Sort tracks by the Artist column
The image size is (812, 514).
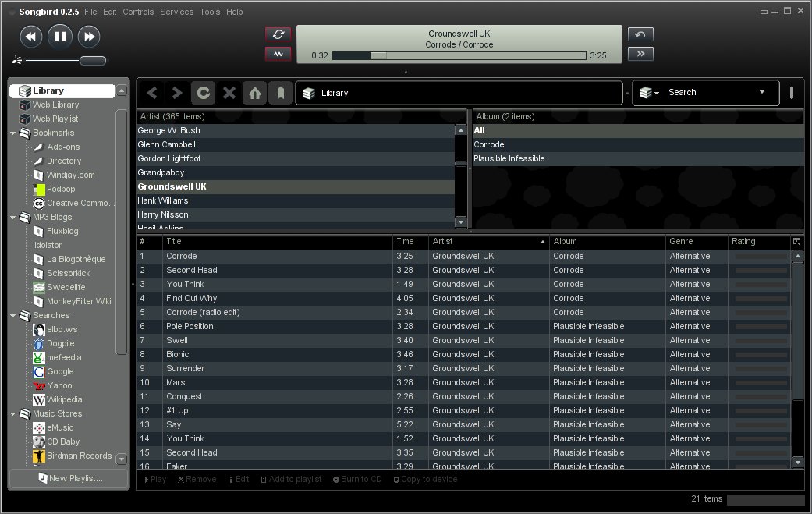[x=488, y=241]
